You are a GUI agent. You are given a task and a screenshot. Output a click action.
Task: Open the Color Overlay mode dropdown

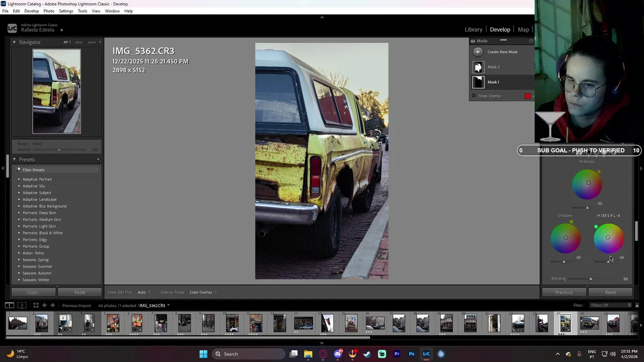[x=203, y=292]
